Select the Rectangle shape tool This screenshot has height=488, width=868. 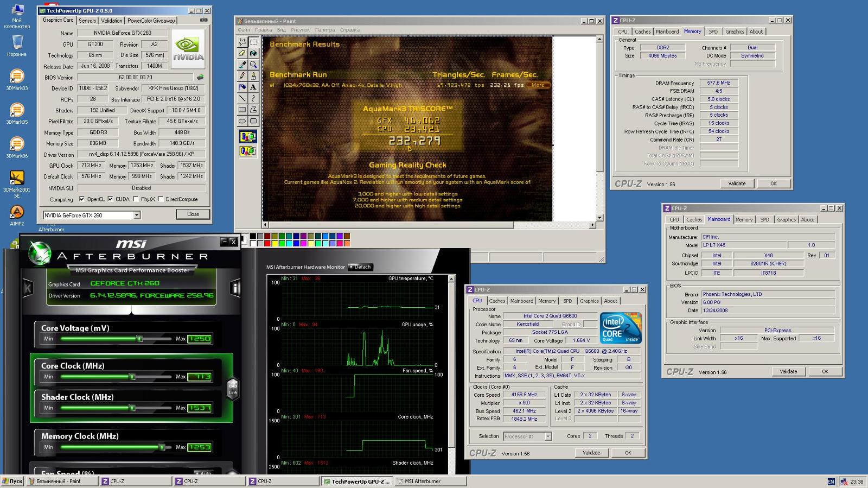242,110
